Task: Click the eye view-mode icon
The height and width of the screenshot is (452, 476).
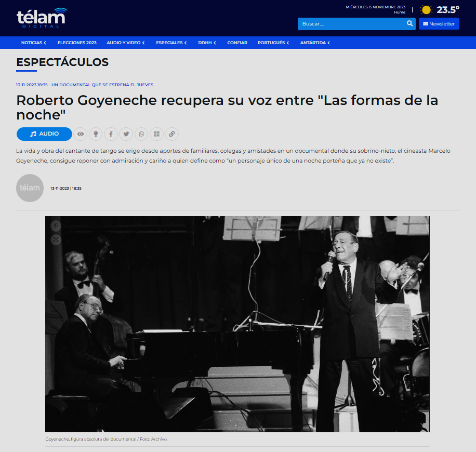Action: point(81,134)
